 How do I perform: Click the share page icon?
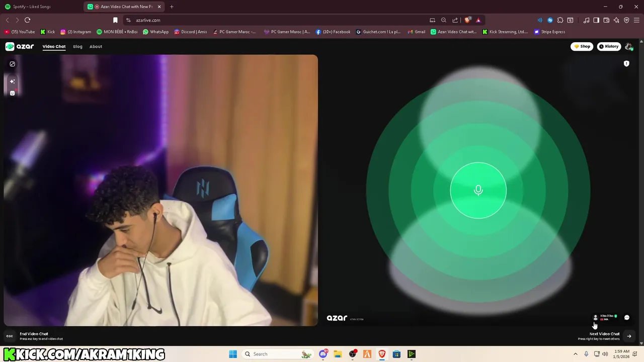[x=455, y=20]
